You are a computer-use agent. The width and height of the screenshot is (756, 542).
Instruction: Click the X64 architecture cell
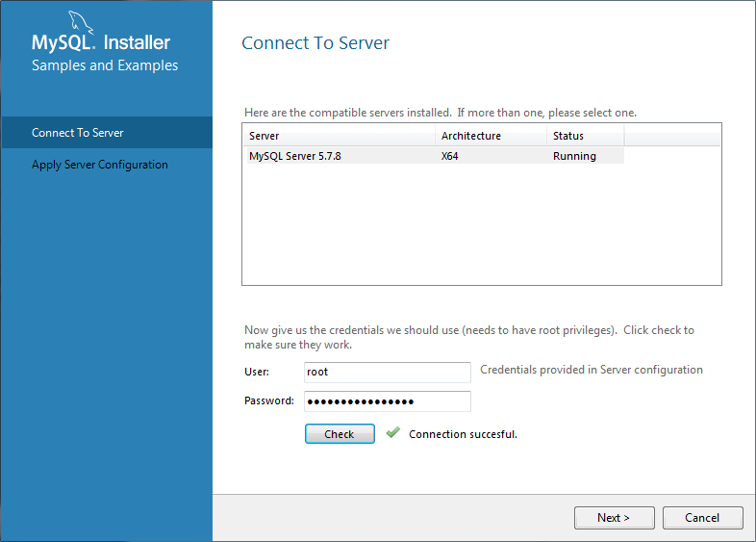pos(449,156)
